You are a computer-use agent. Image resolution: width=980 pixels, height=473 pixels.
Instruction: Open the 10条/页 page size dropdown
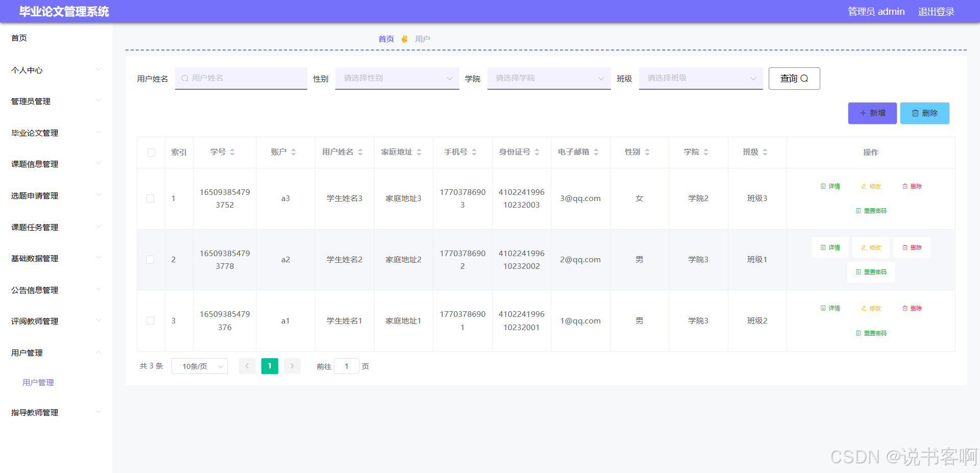200,366
